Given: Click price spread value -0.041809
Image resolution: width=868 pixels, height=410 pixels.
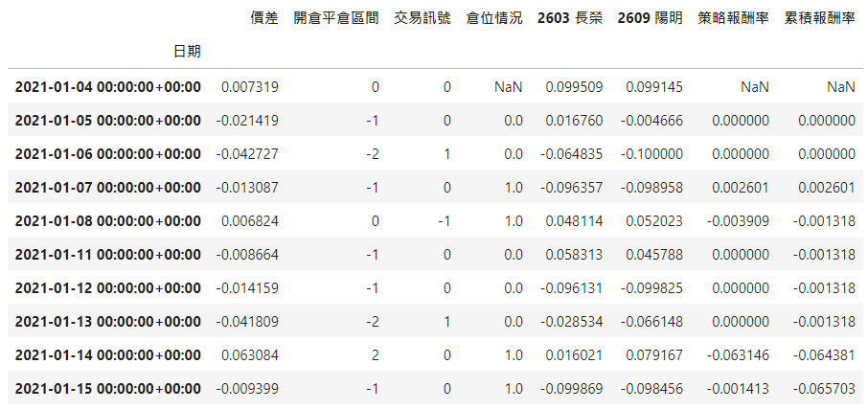Looking at the screenshot, I should tap(247, 322).
